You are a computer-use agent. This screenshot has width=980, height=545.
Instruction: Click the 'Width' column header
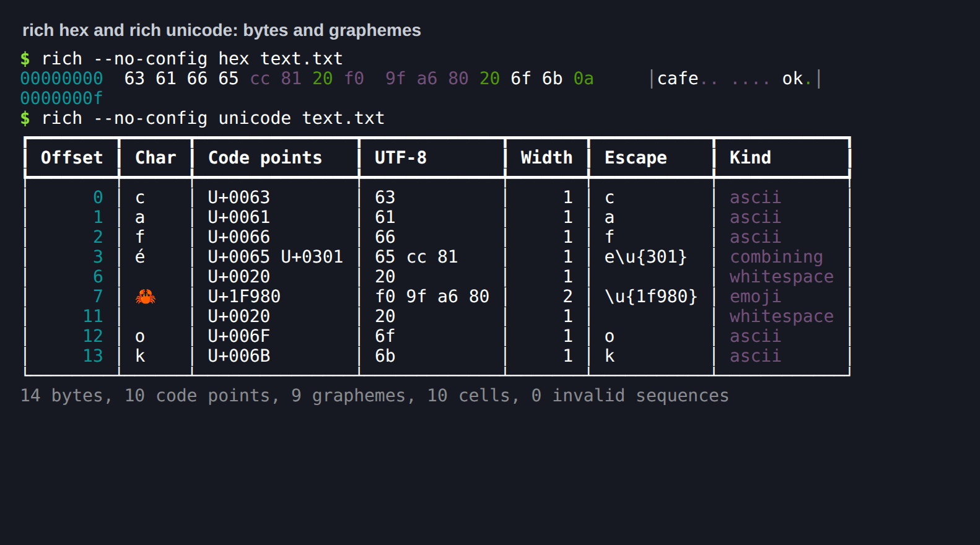click(x=546, y=158)
